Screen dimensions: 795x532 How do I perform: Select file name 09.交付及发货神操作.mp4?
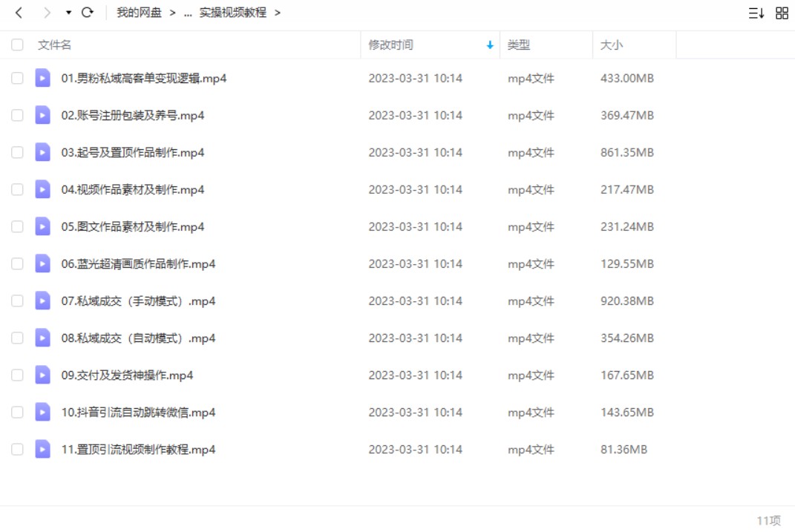tap(127, 375)
